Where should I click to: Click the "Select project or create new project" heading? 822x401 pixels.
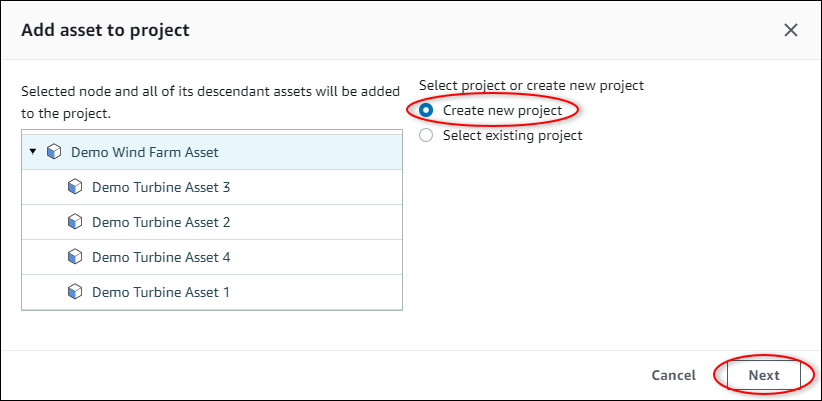531,86
